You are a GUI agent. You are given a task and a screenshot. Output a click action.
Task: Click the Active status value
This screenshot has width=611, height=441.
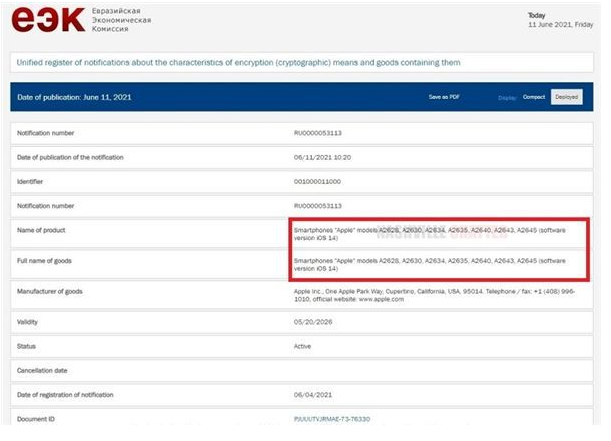pos(303,347)
